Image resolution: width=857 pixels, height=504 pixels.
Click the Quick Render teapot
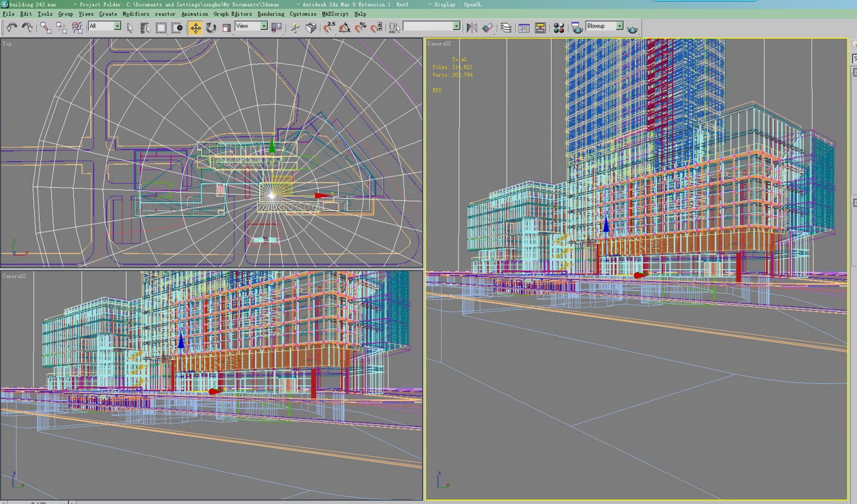point(632,28)
